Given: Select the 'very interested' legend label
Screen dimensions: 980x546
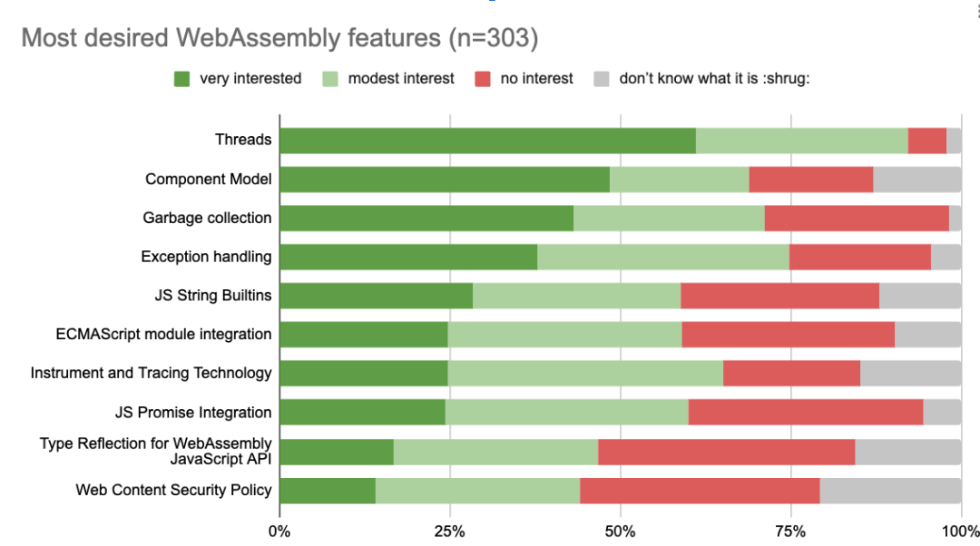Looking at the screenshot, I should click(250, 78).
